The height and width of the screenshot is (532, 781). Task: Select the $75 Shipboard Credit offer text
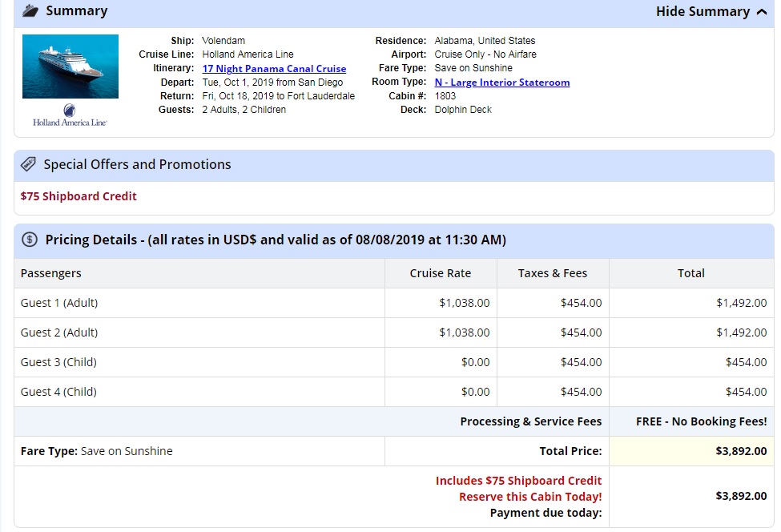click(79, 196)
